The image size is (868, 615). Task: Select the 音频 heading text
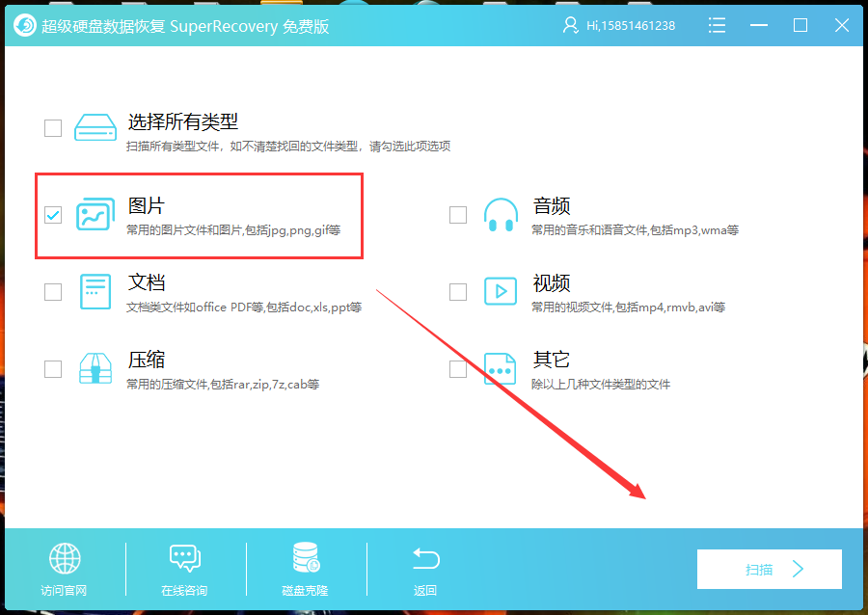[x=552, y=205]
